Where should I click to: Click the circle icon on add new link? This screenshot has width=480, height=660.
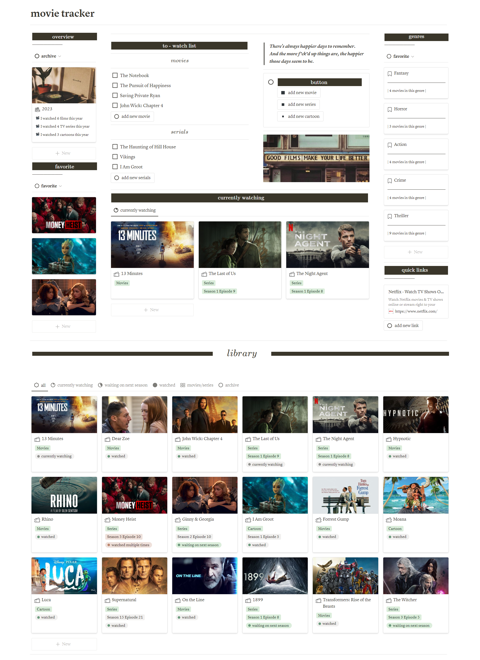pyautogui.click(x=389, y=325)
